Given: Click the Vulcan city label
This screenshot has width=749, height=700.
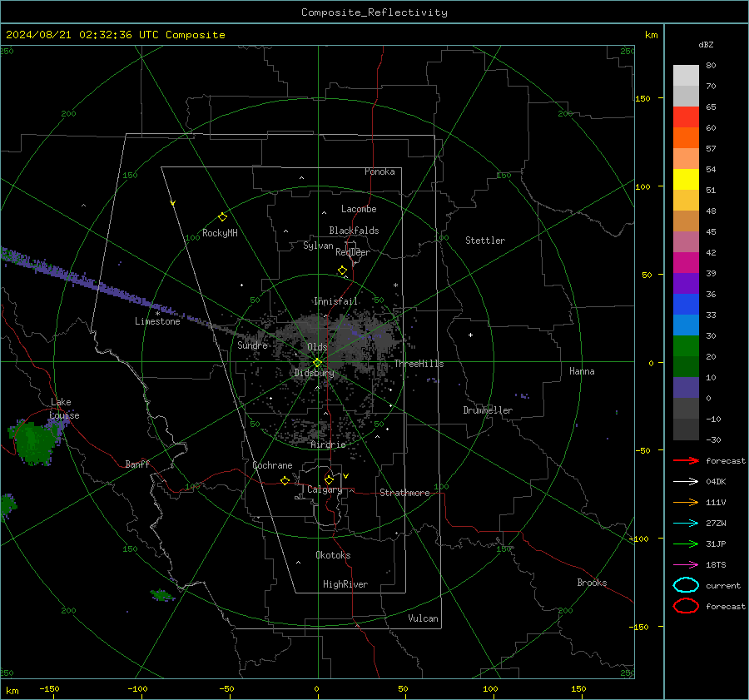Looking at the screenshot, I should 423,618.
